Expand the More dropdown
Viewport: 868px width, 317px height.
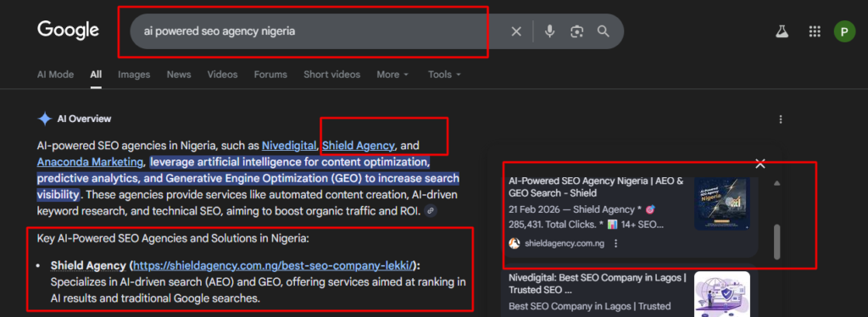[393, 74]
